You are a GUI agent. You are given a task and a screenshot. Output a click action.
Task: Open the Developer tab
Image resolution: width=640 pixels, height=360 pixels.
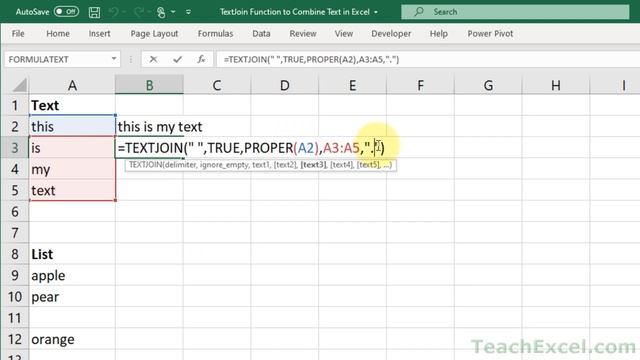click(x=391, y=33)
